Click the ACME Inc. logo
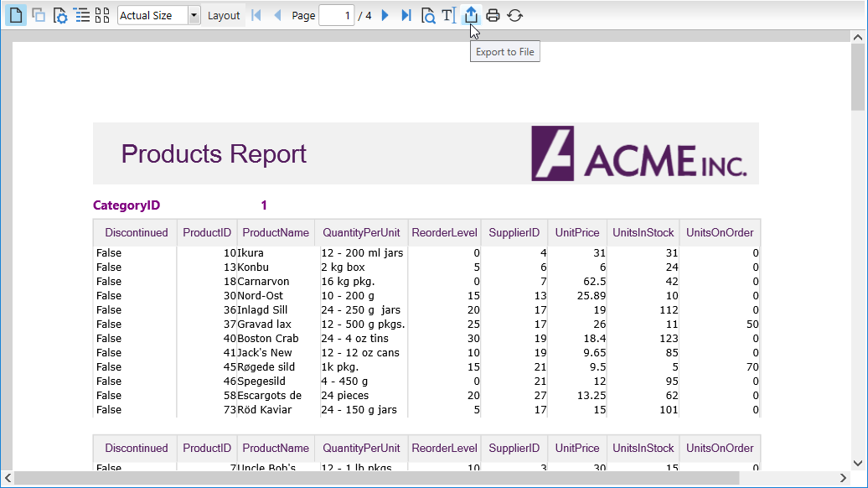Image resolution: width=868 pixels, height=488 pixels. click(639, 153)
